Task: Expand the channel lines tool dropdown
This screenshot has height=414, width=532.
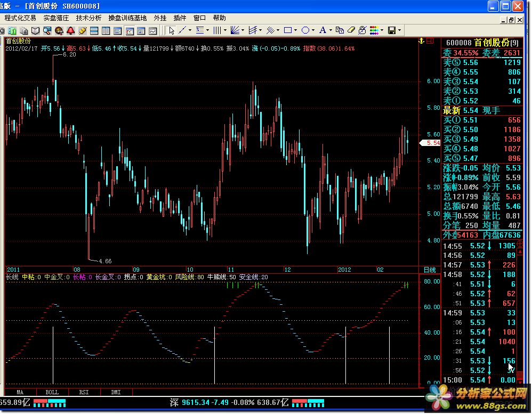Action: click(x=261, y=30)
